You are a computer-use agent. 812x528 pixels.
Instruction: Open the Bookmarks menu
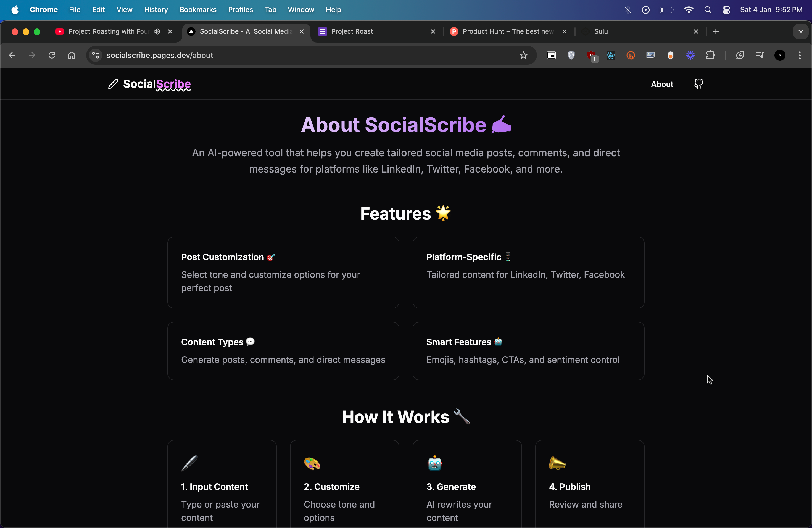point(198,10)
